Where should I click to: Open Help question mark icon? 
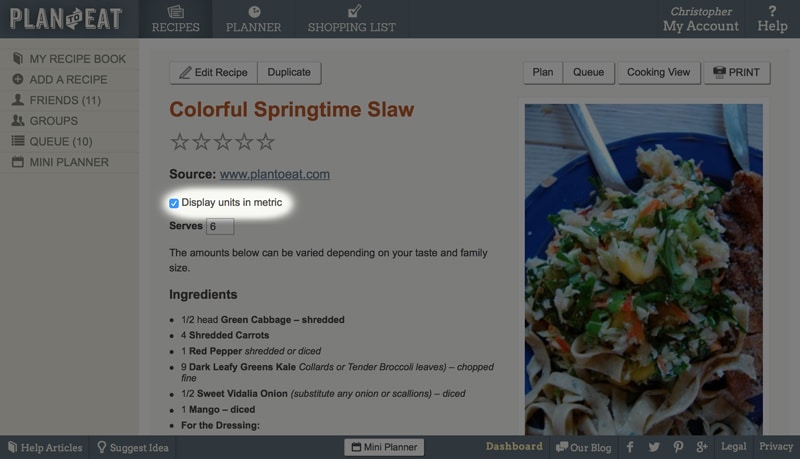point(772,11)
